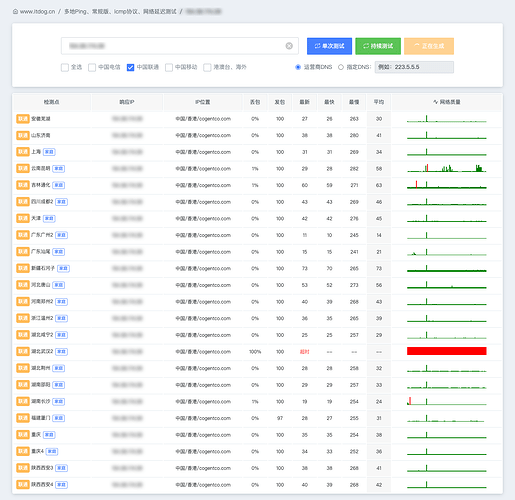Click the 正在生成 button
Screen dimensions: 515x500
(429, 46)
